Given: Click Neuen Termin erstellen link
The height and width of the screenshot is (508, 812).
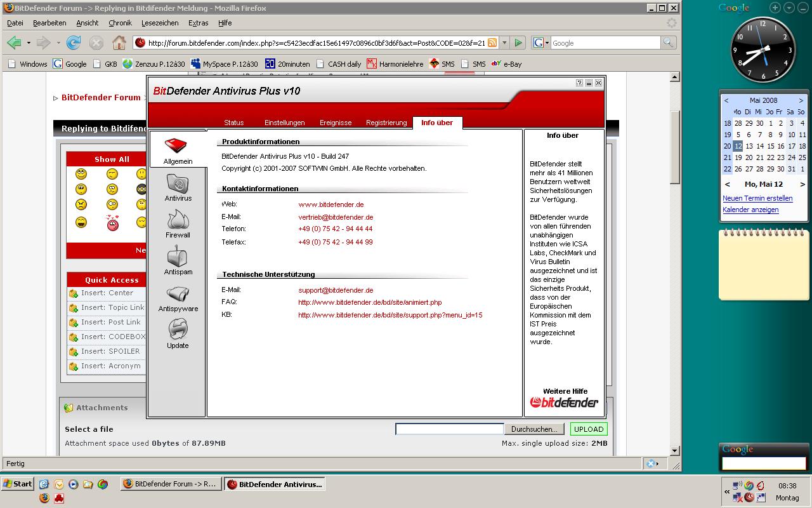Looking at the screenshot, I should pos(757,198).
